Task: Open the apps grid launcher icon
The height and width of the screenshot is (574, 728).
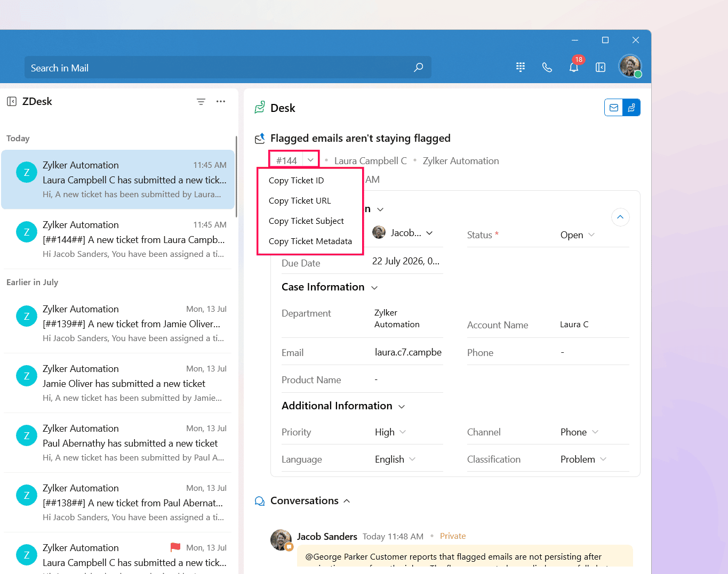Action: [x=521, y=67]
